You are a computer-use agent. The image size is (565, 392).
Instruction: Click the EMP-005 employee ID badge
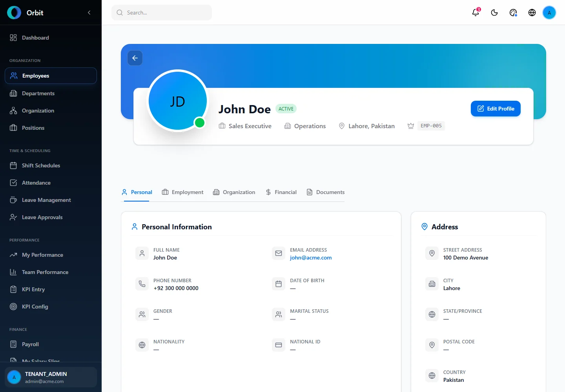pyautogui.click(x=431, y=126)
